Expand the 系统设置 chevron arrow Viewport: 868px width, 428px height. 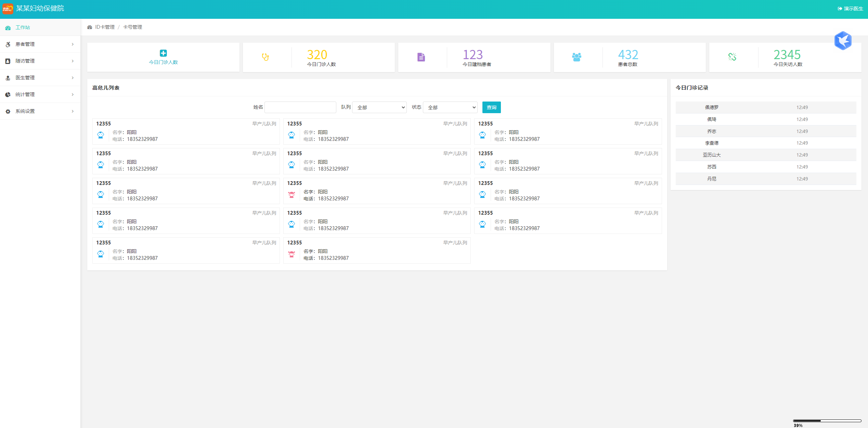[73, 111]
